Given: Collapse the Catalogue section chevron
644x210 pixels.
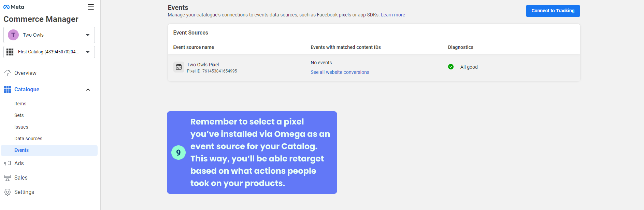Looking at the screenshot, I should click(x=88, y=90).
